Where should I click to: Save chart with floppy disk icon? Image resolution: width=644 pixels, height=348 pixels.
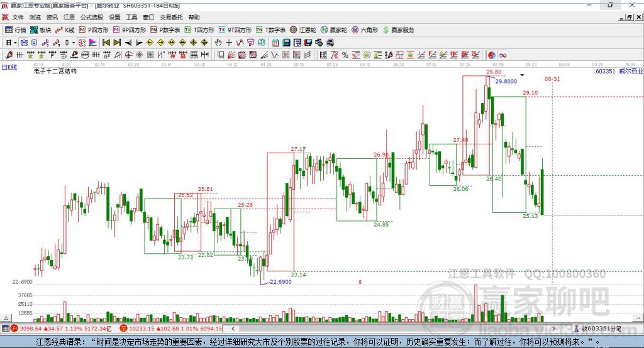308,43
